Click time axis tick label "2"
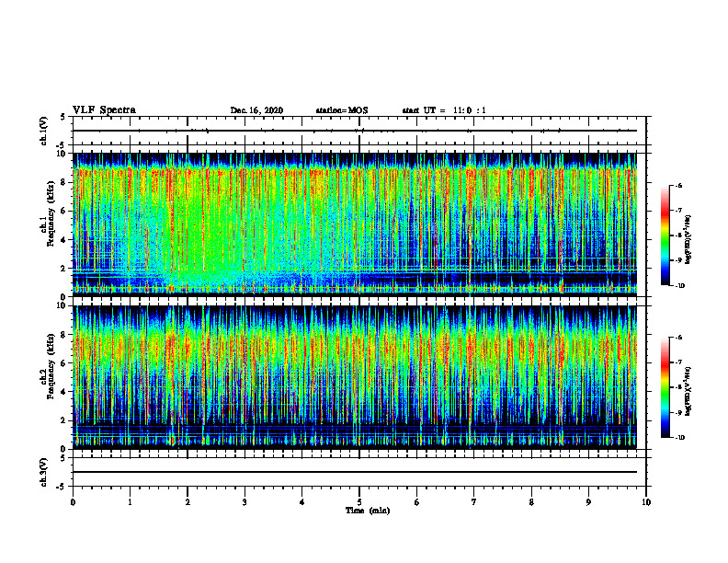 pos(188,502)
